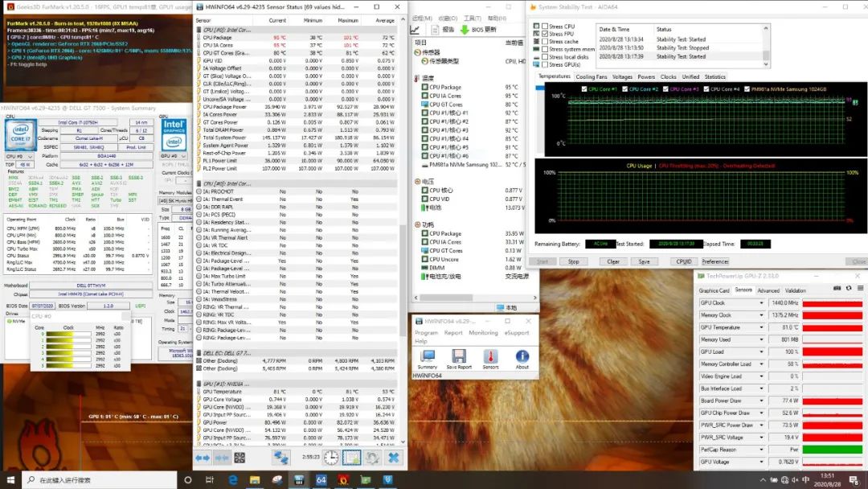Viewport: 868px width, 489px height.
Task: Open the Monitoring menu in HWiNFO64
Action: [483, 332]
